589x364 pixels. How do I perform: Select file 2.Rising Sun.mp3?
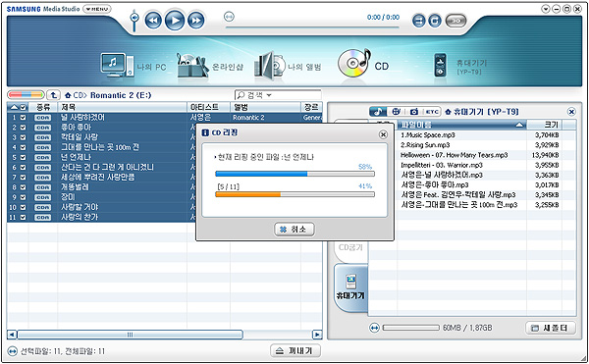pos(425,145)
